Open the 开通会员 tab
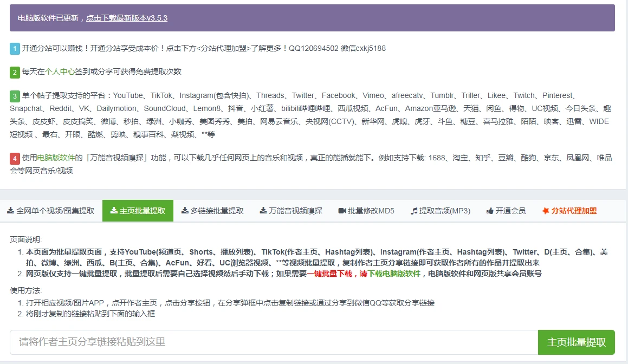This screenshot has height=364, width=628. click(x=506, y=211)
